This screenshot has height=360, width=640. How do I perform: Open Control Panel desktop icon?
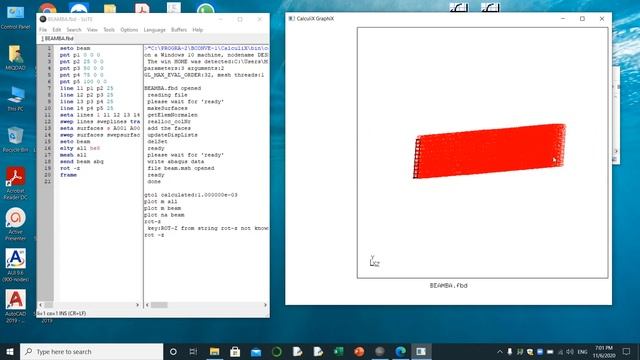click(x=16, y=18)
